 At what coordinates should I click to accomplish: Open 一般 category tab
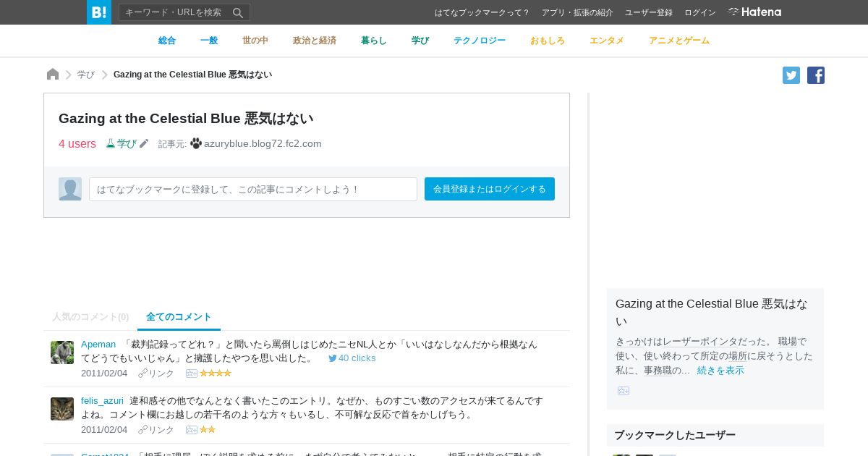pos(209,41)
